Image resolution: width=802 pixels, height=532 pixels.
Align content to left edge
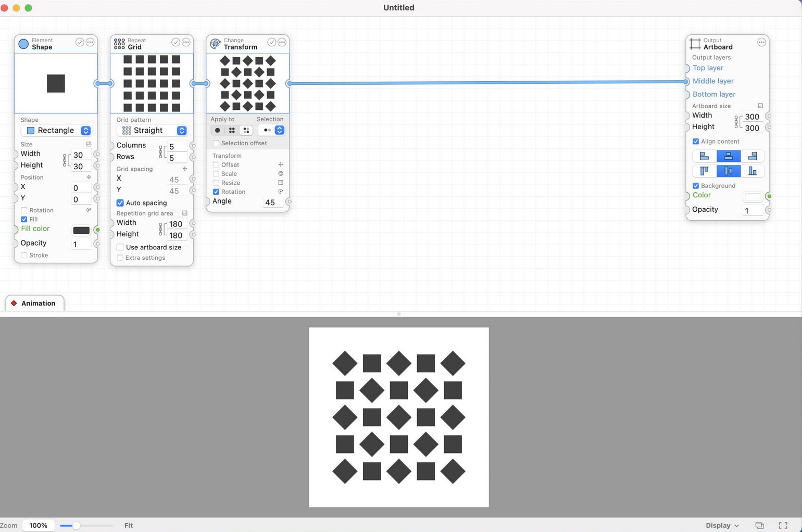point(704,156)
